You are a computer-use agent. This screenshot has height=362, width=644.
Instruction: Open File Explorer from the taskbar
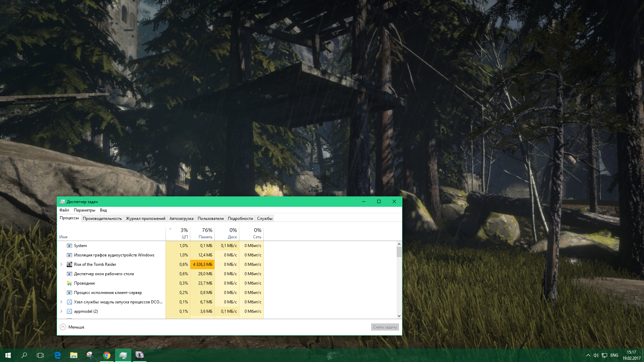click(74, 355)
